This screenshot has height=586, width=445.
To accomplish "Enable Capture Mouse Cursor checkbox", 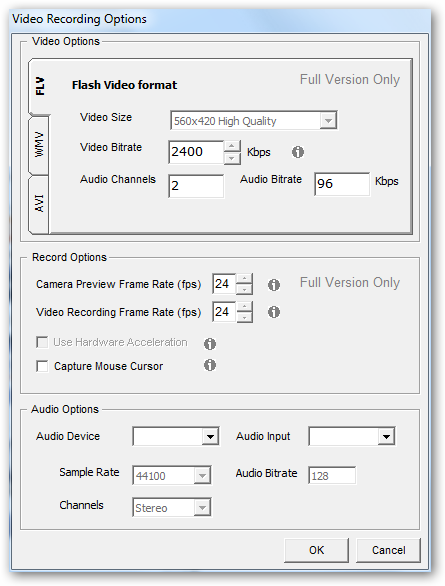I will point(42,366).
